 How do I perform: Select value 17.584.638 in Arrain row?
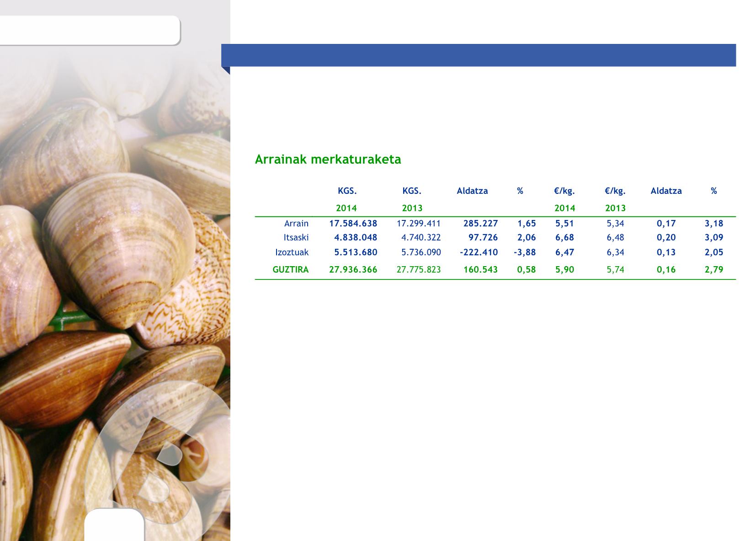click(353, 224)
